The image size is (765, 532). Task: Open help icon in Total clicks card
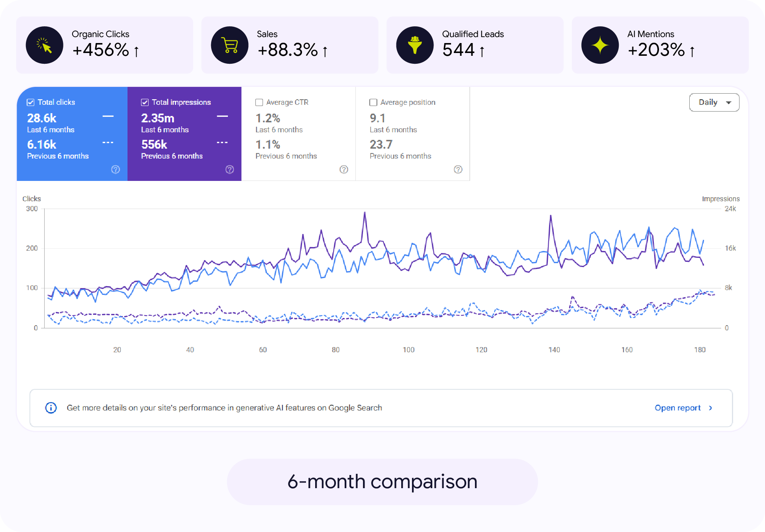[x=116, y=169]
